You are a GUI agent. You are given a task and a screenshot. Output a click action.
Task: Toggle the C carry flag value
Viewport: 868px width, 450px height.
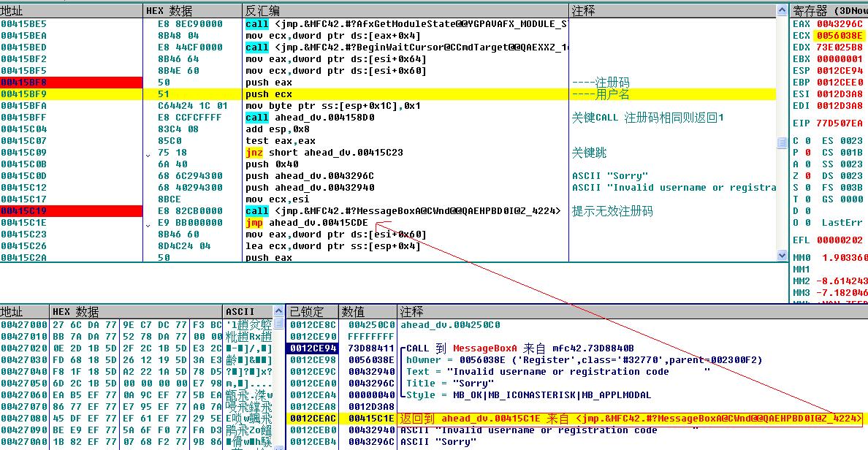[809, 140]
